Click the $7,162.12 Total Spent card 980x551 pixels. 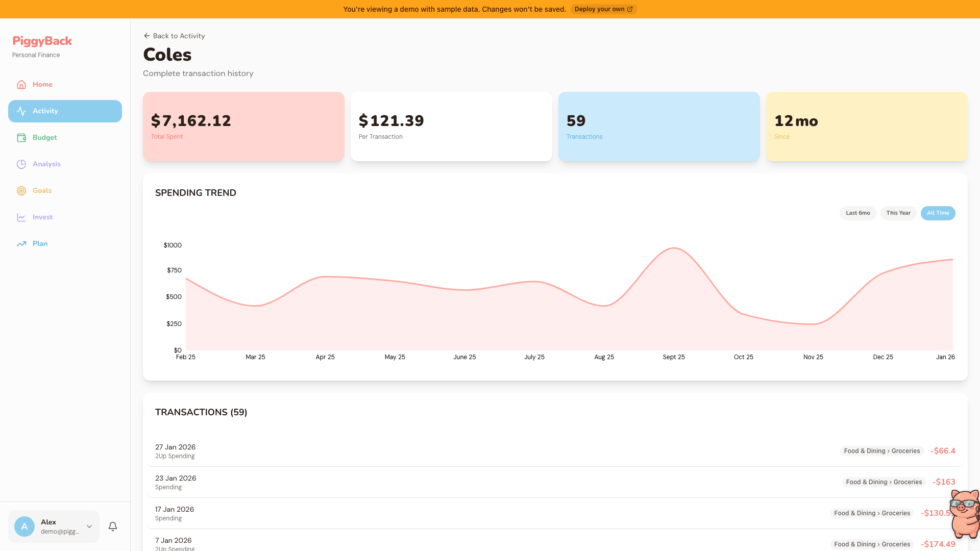click(243, 127)
